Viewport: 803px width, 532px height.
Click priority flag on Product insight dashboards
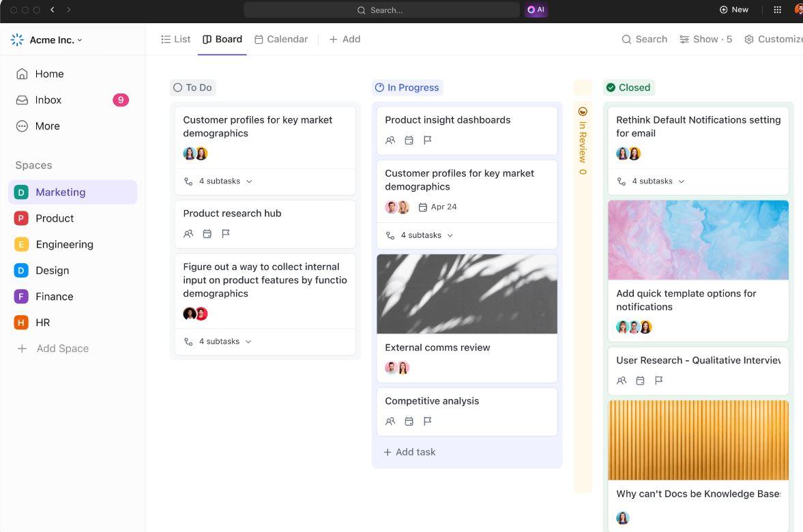click(x=427, y=141)
